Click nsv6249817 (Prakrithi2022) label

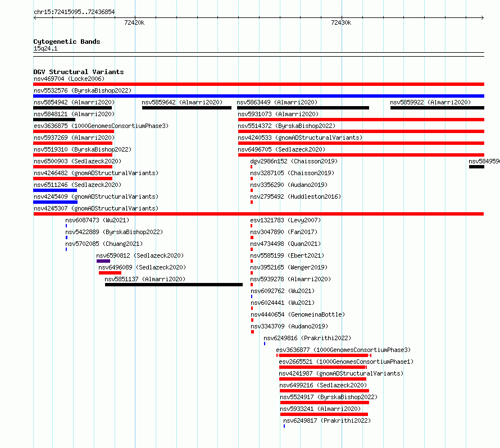click(327, 420)
